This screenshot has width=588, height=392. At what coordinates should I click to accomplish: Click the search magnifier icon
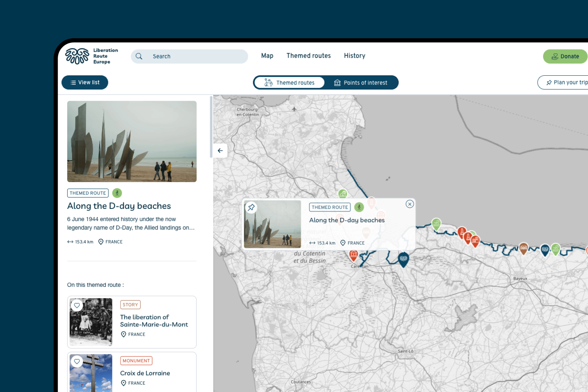click(x=139, y=56)
